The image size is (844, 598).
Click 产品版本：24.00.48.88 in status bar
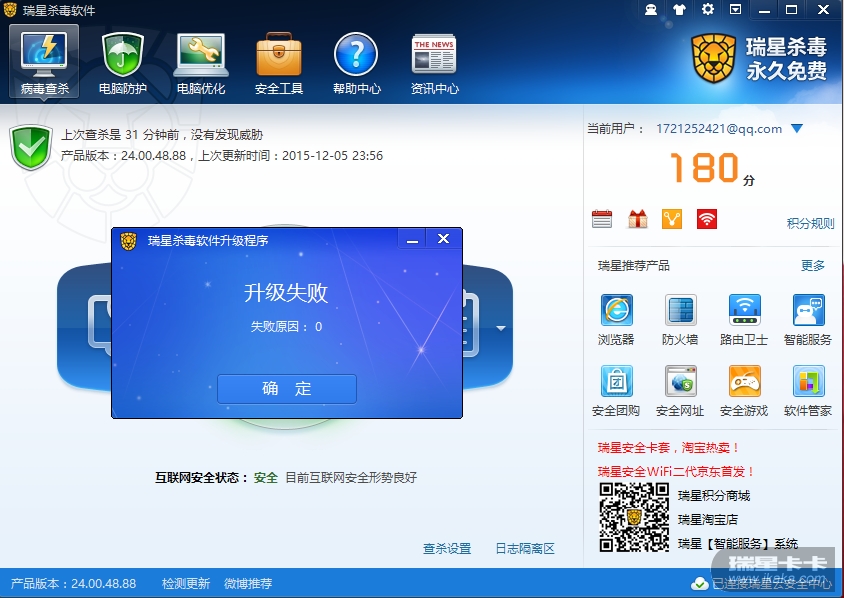click(x=73, y=583)
